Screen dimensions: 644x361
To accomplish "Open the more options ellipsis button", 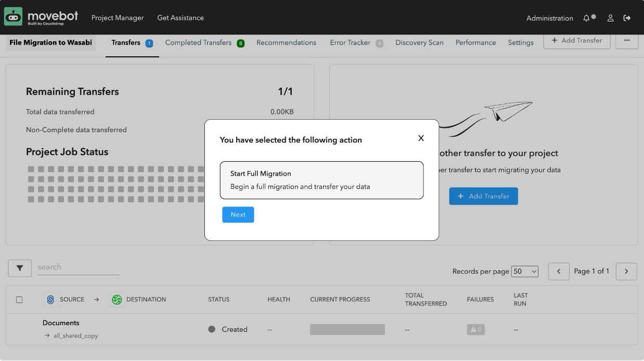I will 627,41.
